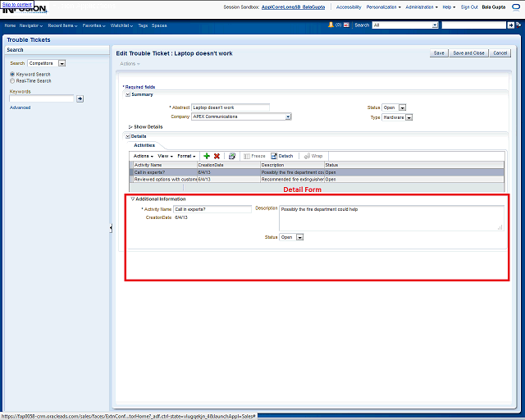Viewport: 525px width, 420px height.
Task: Click the red delete activity icon
Action: point(217,156)
